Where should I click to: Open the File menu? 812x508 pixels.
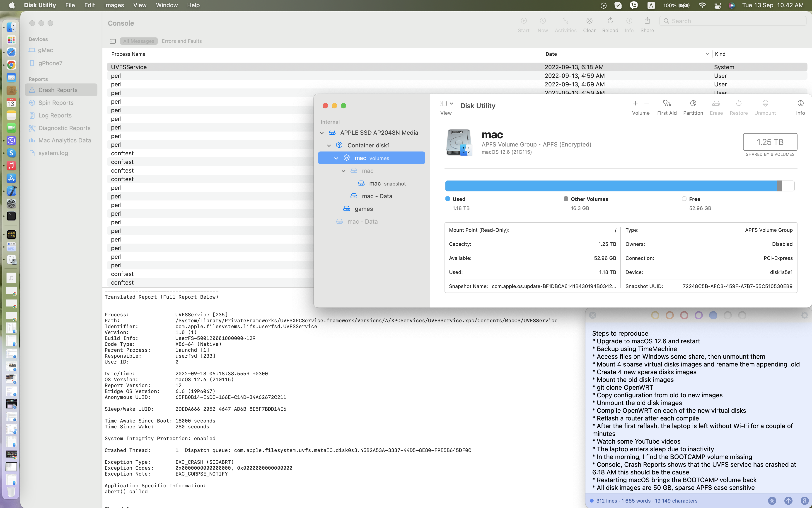point(70,5)
